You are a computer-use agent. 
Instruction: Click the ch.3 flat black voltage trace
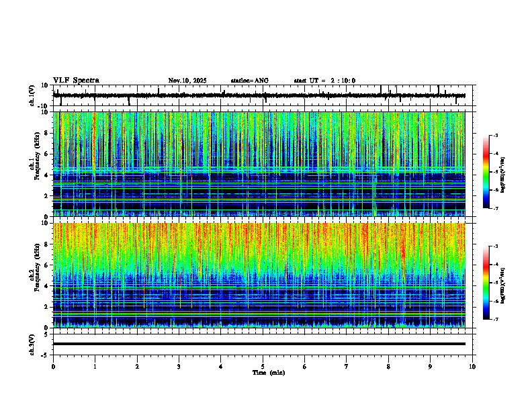[x=259, y=344]
